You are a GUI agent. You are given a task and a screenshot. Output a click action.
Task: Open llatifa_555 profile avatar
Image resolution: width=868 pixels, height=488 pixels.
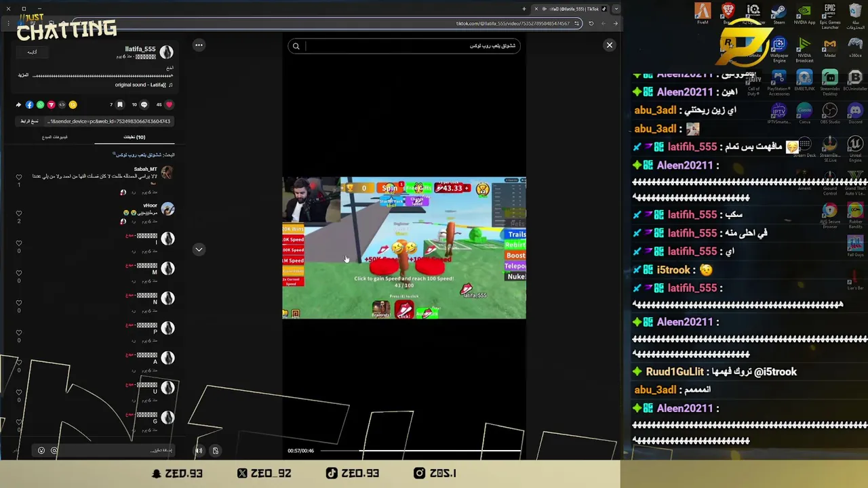[167, 52]
